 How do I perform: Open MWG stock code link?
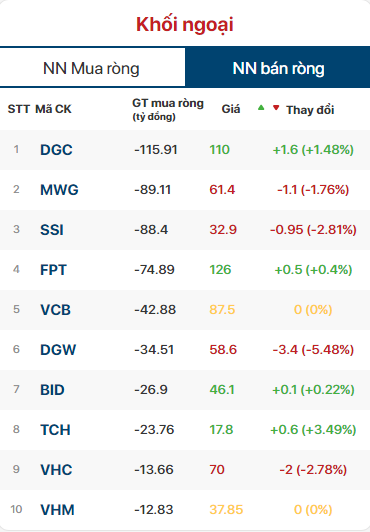[59, 190]
